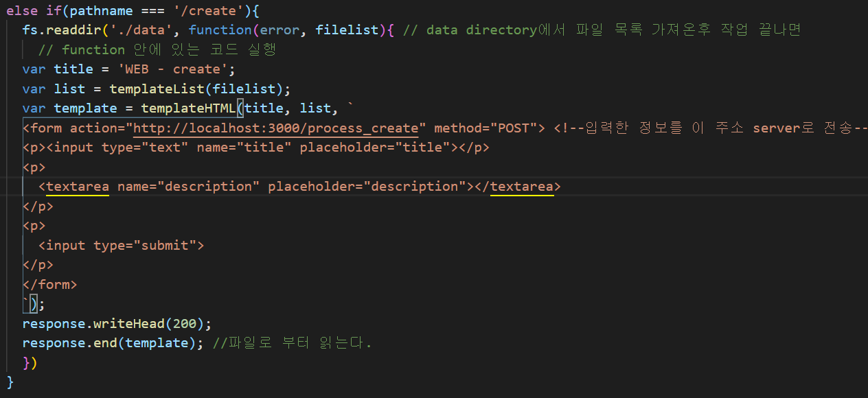
Task: Click the input type="submit" line
Action: [122, 245]
